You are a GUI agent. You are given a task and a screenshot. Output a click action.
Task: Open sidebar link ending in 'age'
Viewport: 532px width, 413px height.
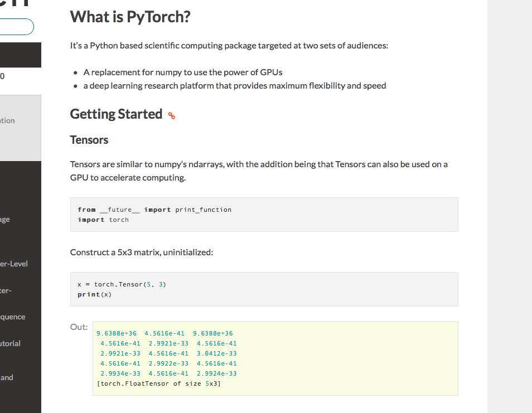tap(5, 219)
